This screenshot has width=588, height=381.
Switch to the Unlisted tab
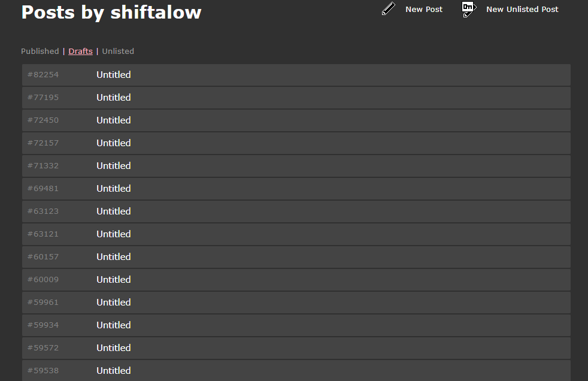pyautogui.click(x=118, y=52)
